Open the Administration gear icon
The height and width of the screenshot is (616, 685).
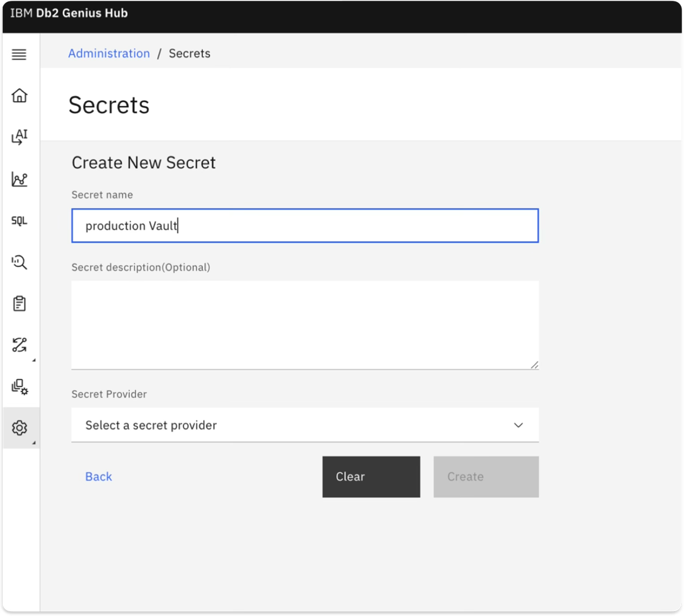point(19,428)
